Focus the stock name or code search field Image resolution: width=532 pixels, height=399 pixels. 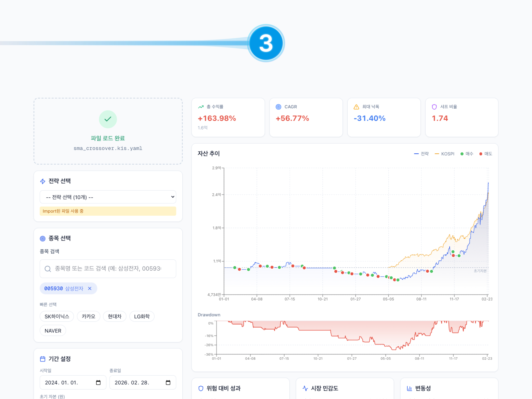pos(108,269)
